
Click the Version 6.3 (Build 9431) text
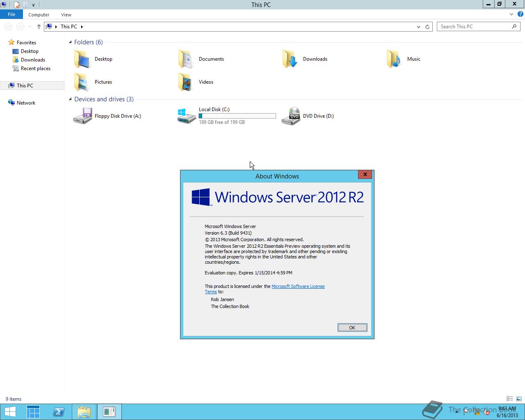click(228, 233)
